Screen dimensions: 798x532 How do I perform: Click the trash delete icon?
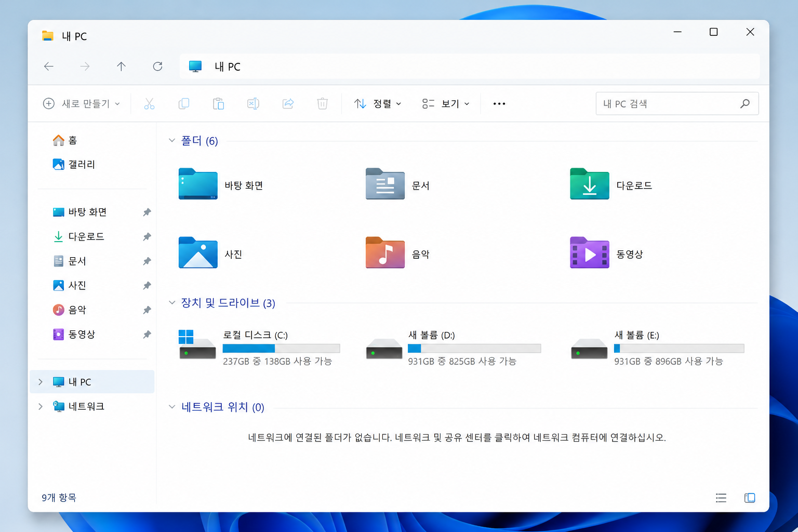pyautogui.click(x=323, y=104)
